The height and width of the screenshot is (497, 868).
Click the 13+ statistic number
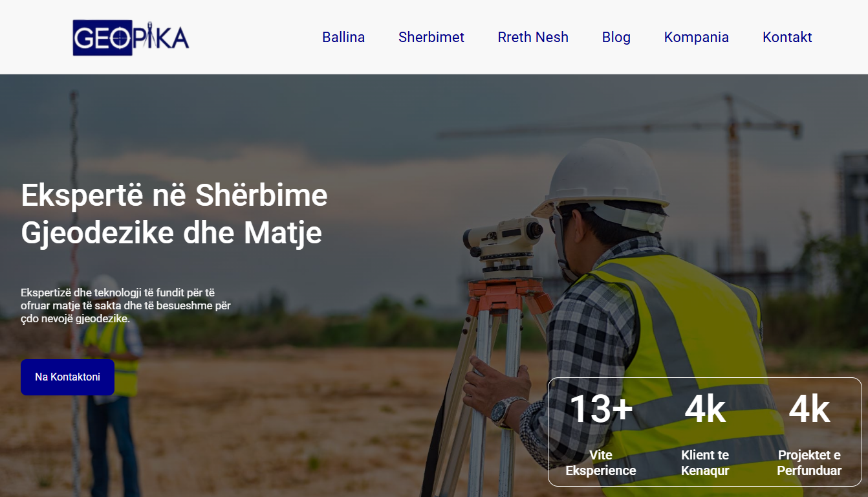(x=601, y=409)
